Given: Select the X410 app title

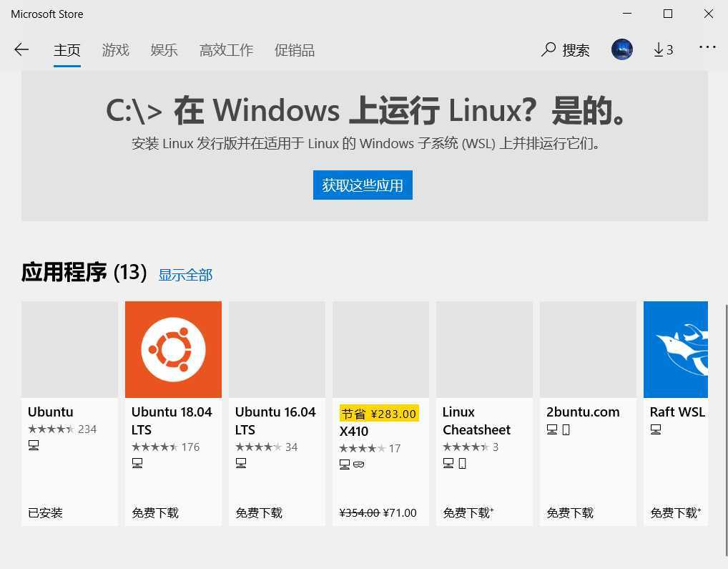Looking at the screenshot, I should [354, 432].
